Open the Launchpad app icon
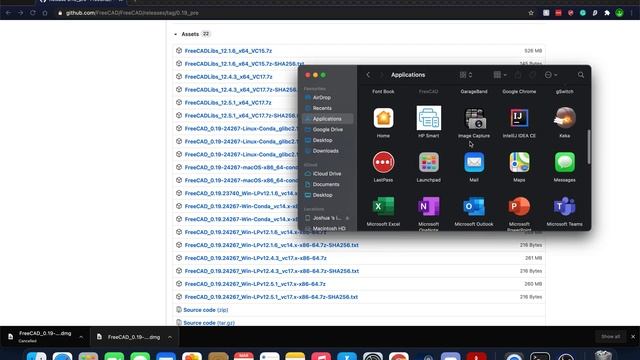Image resolution: width=640 pixels, height=360 pixels. point(429,162)
